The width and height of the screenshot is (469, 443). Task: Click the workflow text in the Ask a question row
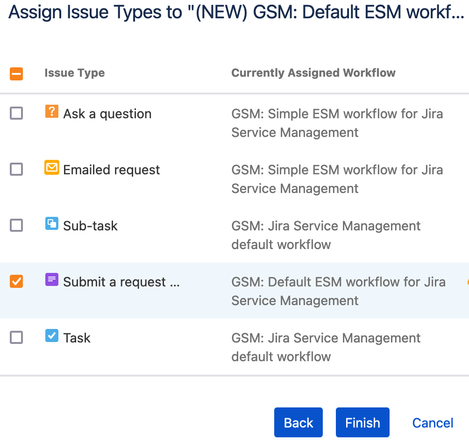click(x=337, y=123)
